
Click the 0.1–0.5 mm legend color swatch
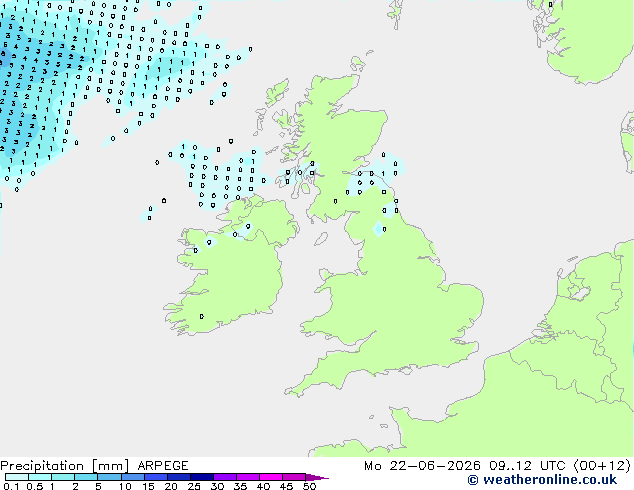point(17,477)
